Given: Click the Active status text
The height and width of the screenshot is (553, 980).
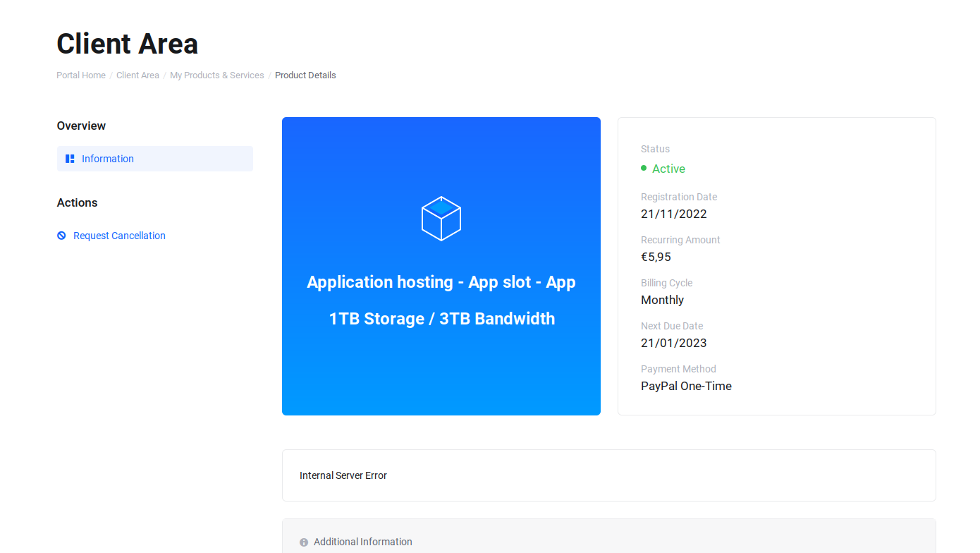Looking at the screenshot, I should pyautogui.click(x=668, y=169).
